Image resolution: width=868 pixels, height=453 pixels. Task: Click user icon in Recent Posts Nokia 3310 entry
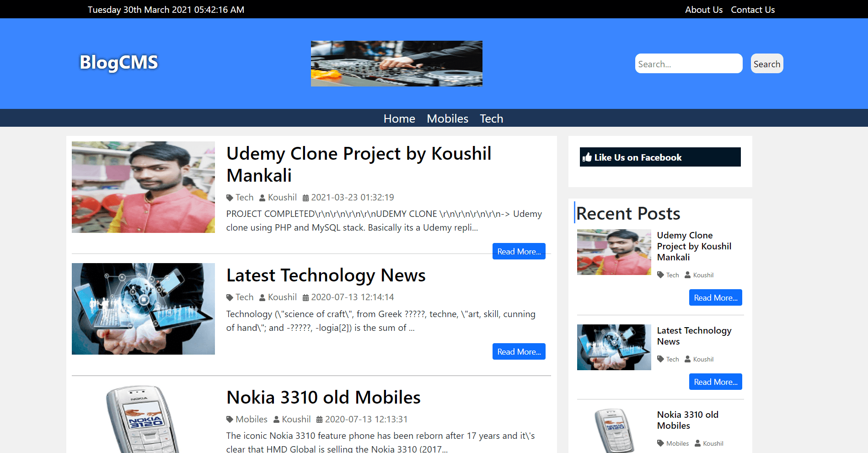coord(697,443)
